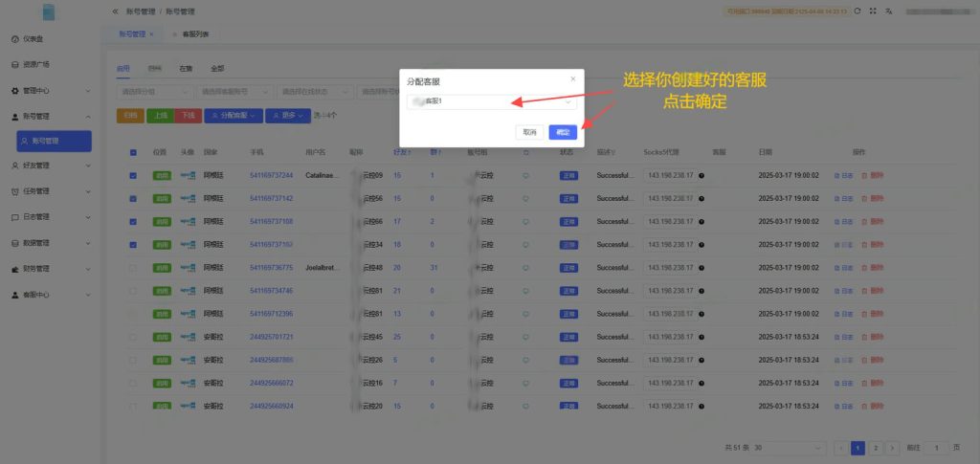The height and width of the screenshot is (464, 980).
Task: Click the 任务管理 clock icon in the sidebar
Action: [15, 191]
